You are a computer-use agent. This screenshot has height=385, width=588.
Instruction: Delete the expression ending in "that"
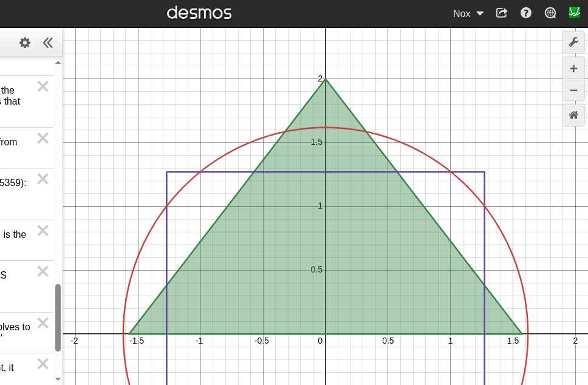pyautogui.click(x=43, y=87)
